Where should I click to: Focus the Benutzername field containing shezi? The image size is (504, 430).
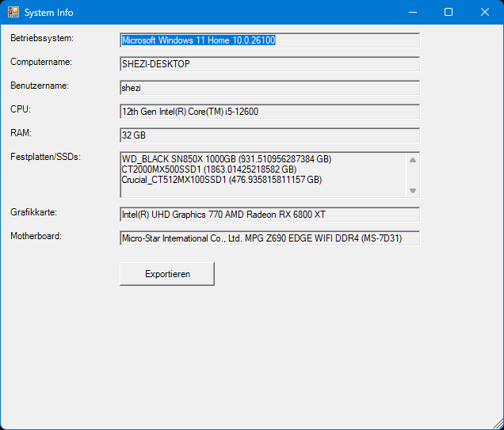point(269,88)
